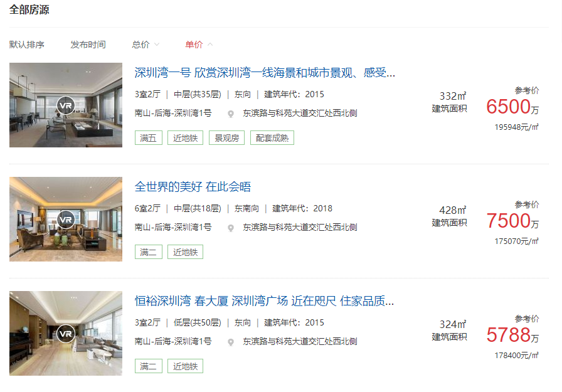This screenshot has height=392, width=562.
Task: Select 默认排序 sorting tab
Action: pyautogui.click(x=27, y=45)
